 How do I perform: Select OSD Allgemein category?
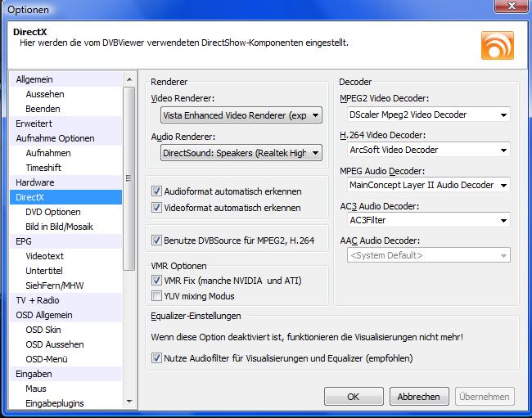pyautogui.click(x=65, y=315)
